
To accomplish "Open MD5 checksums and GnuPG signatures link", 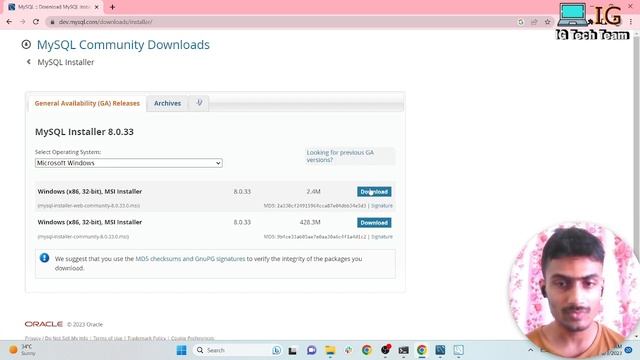I will pos(190,259).
